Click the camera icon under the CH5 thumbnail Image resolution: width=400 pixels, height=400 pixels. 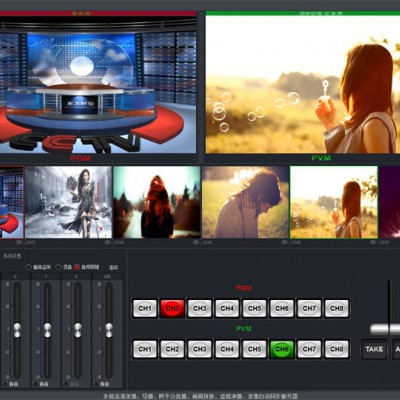(285, 242)
